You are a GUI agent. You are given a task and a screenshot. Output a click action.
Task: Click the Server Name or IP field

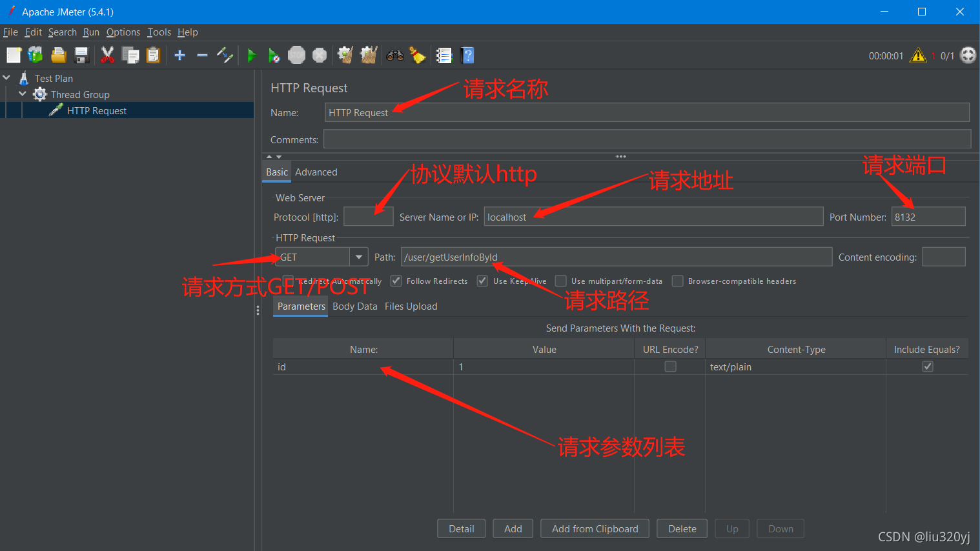(654, 217)
